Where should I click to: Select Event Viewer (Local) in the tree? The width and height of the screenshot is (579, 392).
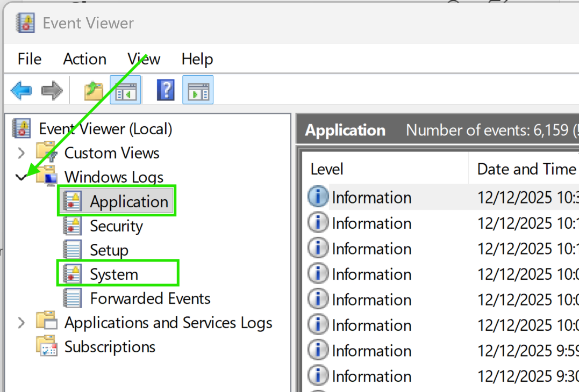105,129
